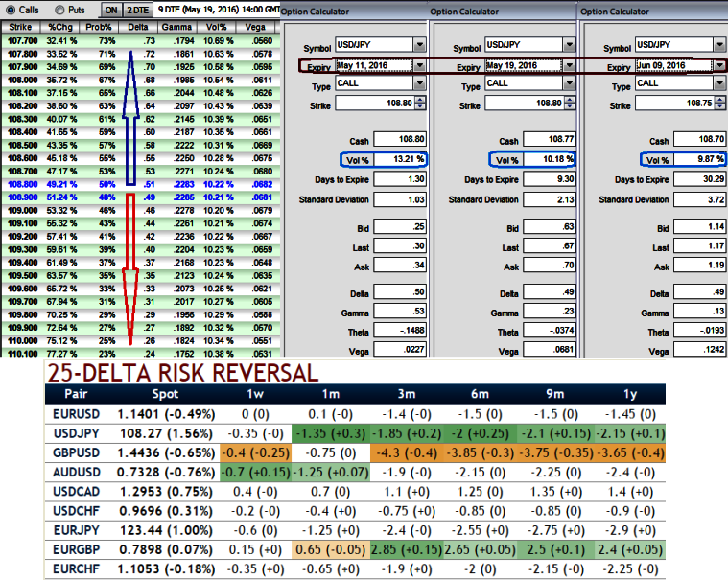Click the Vol % field showing 13.21 %
Viewport: 728px width, 580px height.
(x=400, y=159)
